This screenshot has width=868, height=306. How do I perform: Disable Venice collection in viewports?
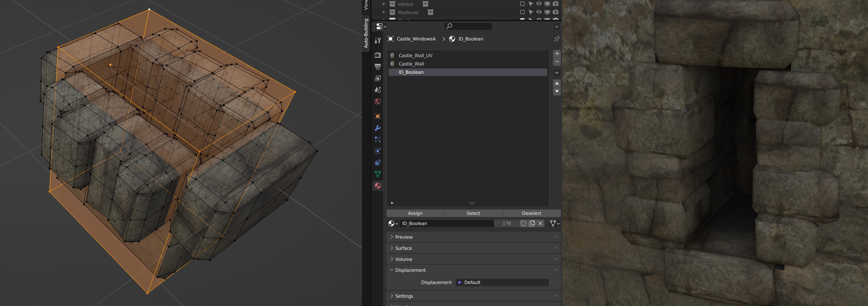point(547,4)
